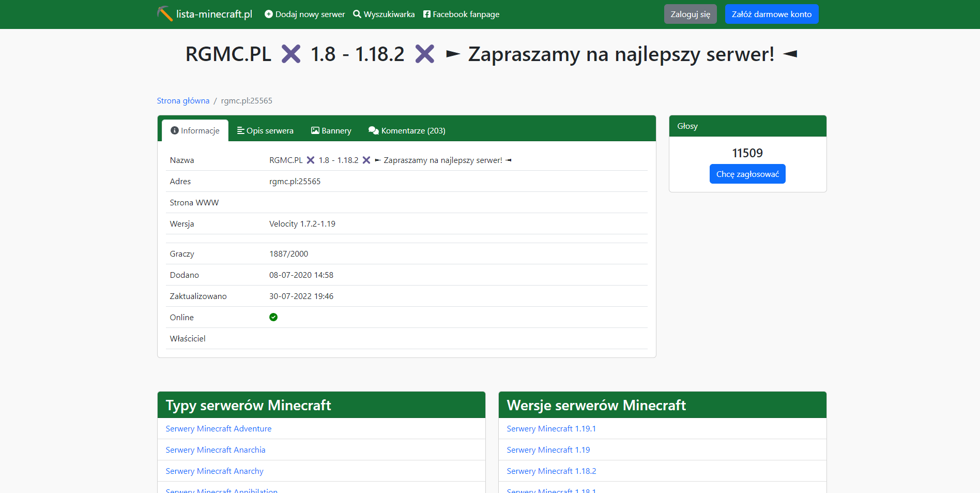Click the Facebook icon in navbar
The width and height of the screenshot is (980, 493).
[427, 14]
